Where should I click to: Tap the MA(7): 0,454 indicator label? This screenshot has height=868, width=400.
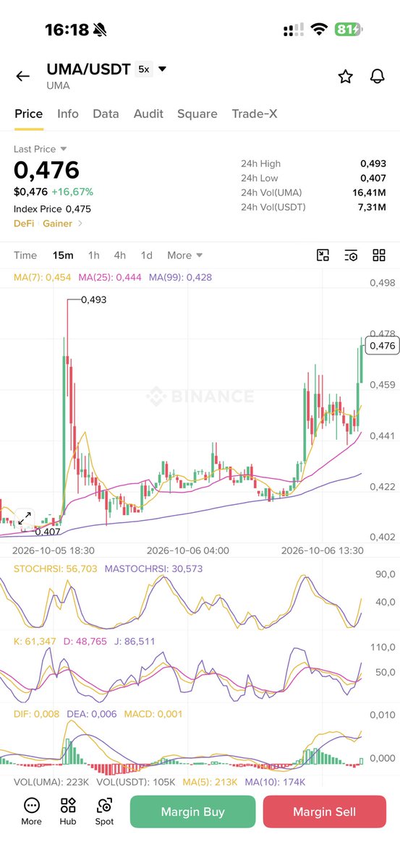click(x=43, y=277)
